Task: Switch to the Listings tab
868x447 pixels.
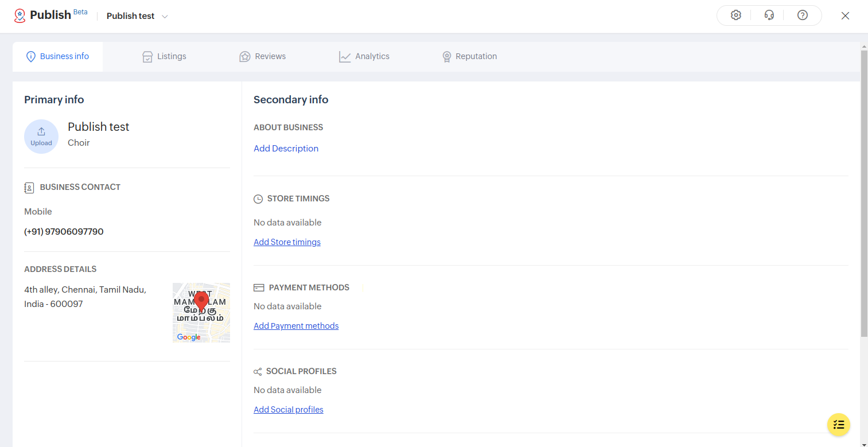Action: click(165, 56)
